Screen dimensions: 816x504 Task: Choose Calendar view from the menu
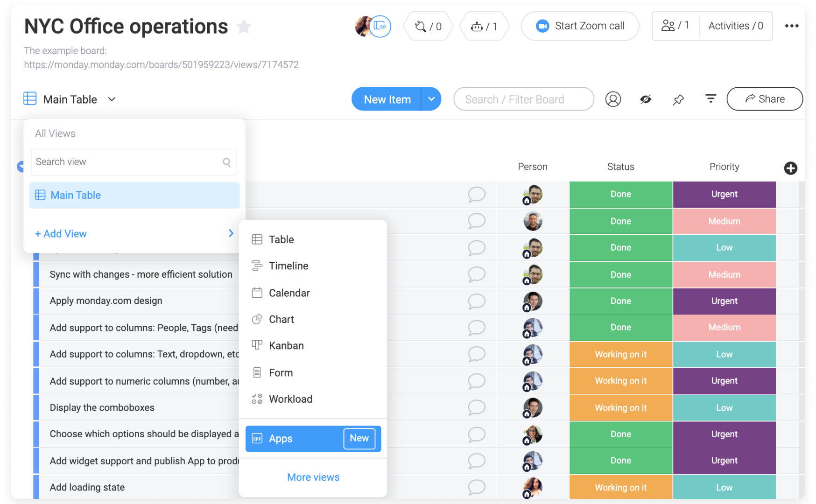[x=289, y=293]
